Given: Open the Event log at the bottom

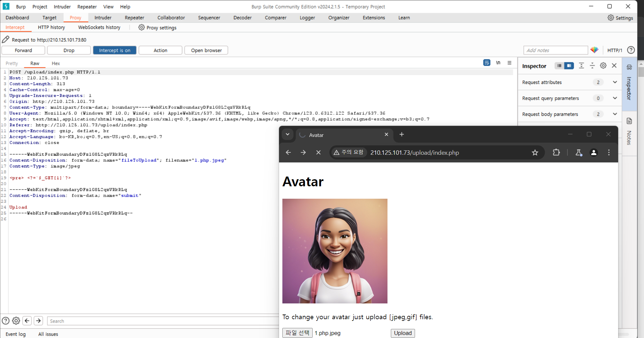Looking at the screenshot, I should [15, 334].
